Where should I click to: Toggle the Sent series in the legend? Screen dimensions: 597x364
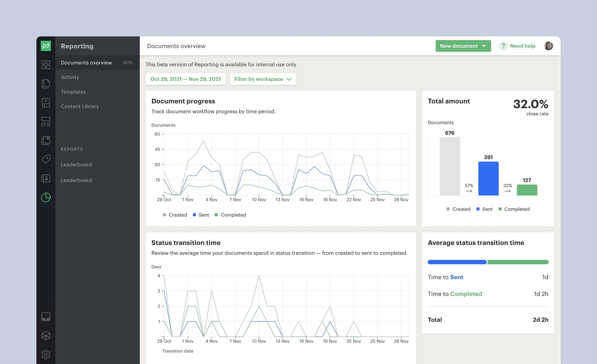[x=201, y=215]
